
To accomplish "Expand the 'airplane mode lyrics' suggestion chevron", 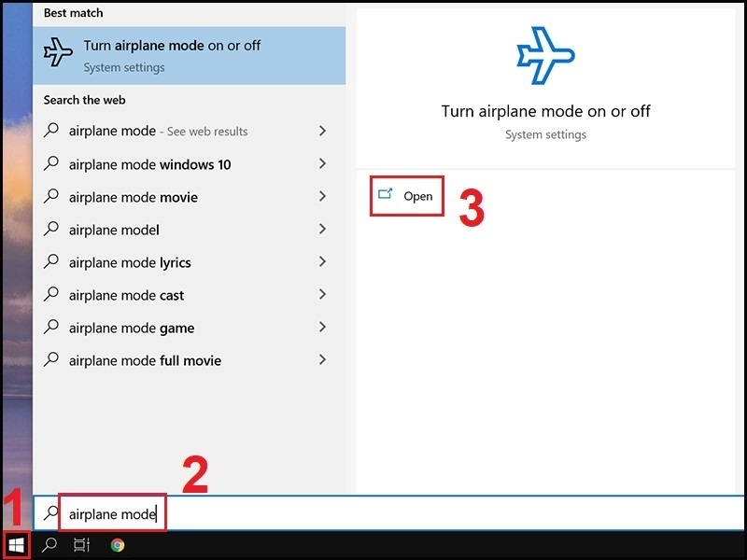I will tap(322, 262).
